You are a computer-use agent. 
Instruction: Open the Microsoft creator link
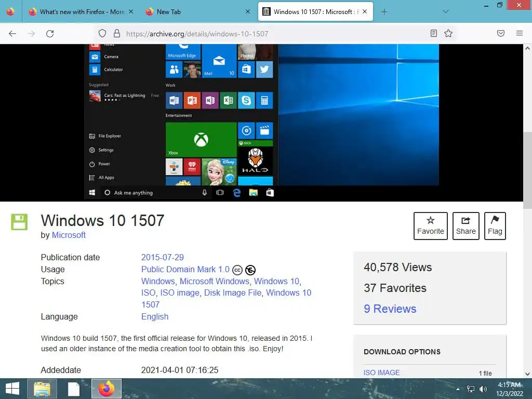[x=69, y=235]
